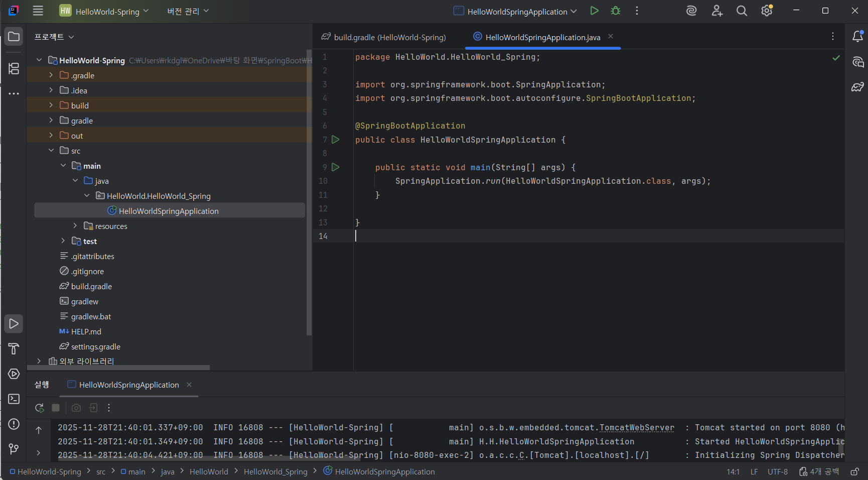The image size is (868, 480).
Task: Switch to the build.gradle editor tab
Action: pyautogui.click(x=384, y=37)
